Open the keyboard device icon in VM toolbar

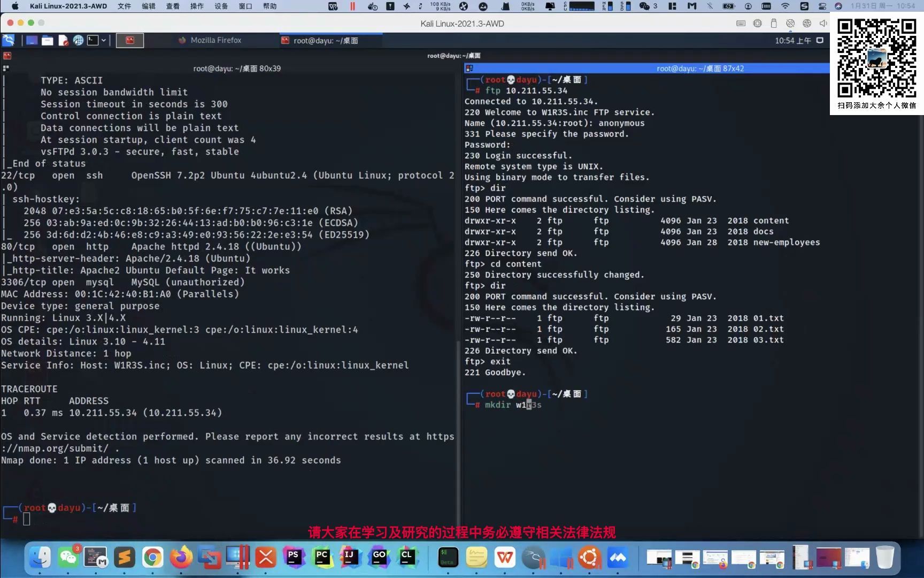741,23
